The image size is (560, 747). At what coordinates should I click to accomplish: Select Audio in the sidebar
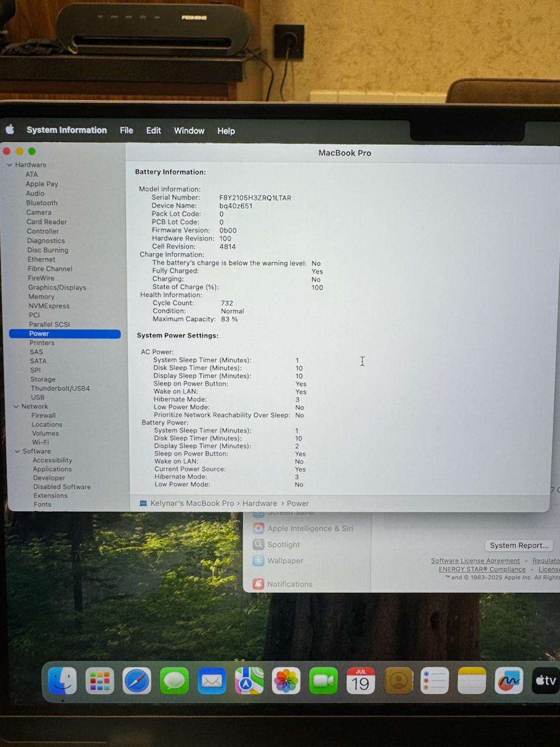(35, 193)
